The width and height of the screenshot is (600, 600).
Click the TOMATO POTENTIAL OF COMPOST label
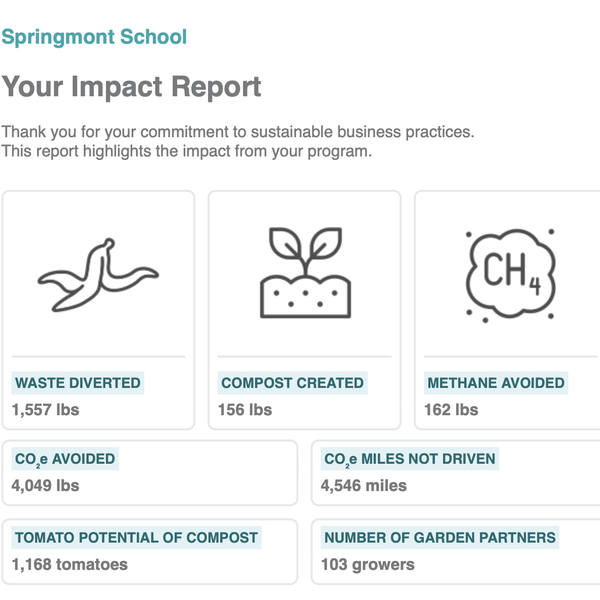[x=136, y=538]
